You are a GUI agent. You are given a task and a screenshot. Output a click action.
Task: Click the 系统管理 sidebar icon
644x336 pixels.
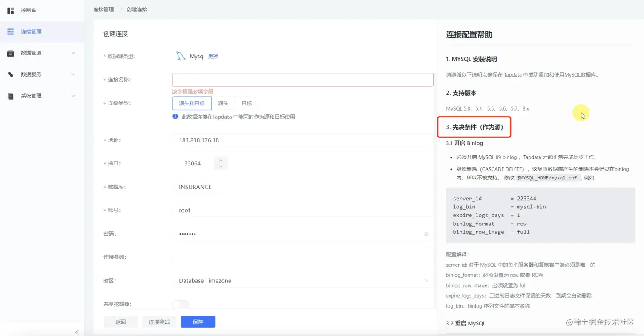pos(11,96)
